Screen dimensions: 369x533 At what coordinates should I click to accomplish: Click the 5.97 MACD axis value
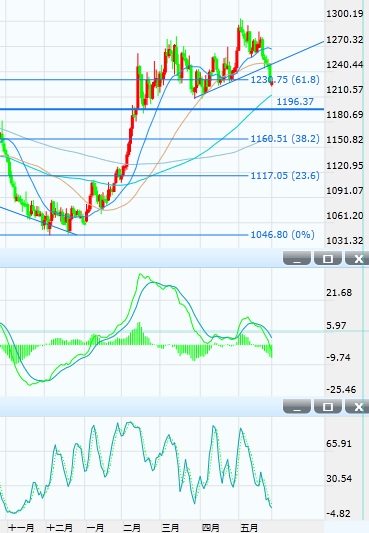pyautogui.click(x=336, y=326)
